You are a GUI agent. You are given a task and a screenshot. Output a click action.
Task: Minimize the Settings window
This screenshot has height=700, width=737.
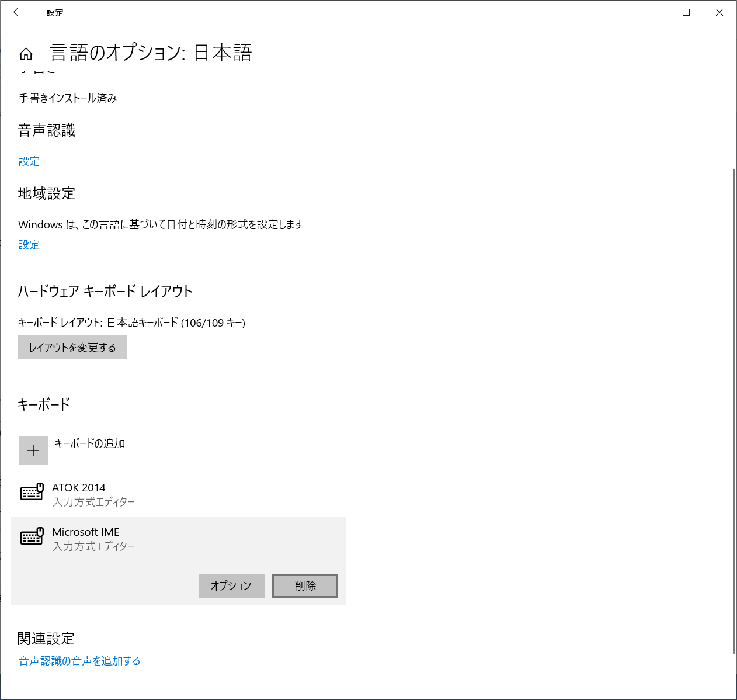(653, 12)
